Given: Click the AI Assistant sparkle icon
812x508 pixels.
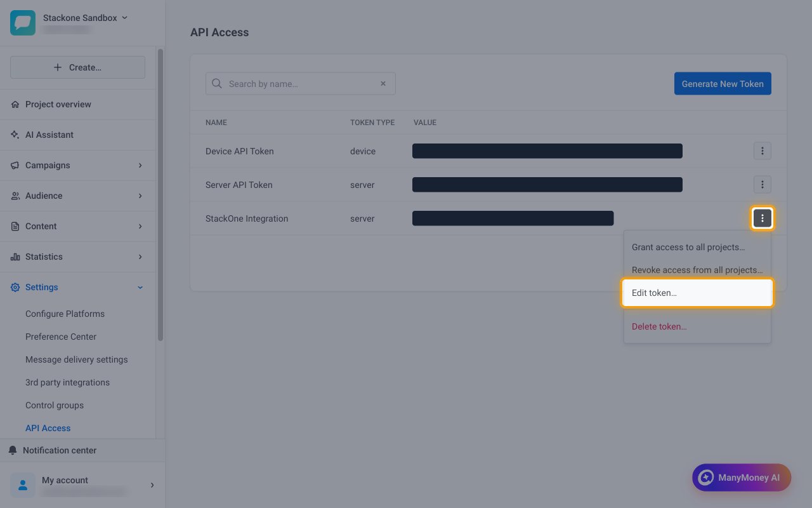Looking at the screenshot, I should coord(15,135).
